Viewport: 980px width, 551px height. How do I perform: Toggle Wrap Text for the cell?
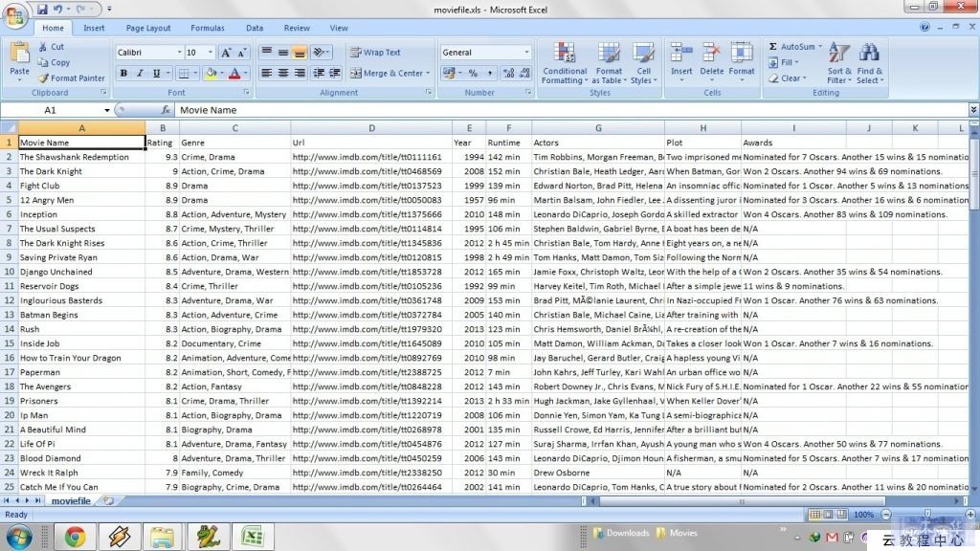click(374, 53)
